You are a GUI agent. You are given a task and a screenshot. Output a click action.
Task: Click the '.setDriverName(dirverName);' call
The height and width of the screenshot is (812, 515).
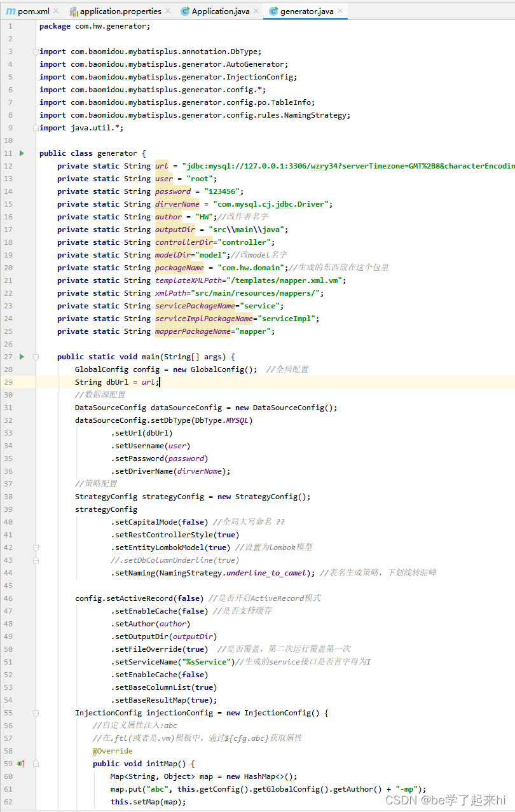[x=170, y=471]
